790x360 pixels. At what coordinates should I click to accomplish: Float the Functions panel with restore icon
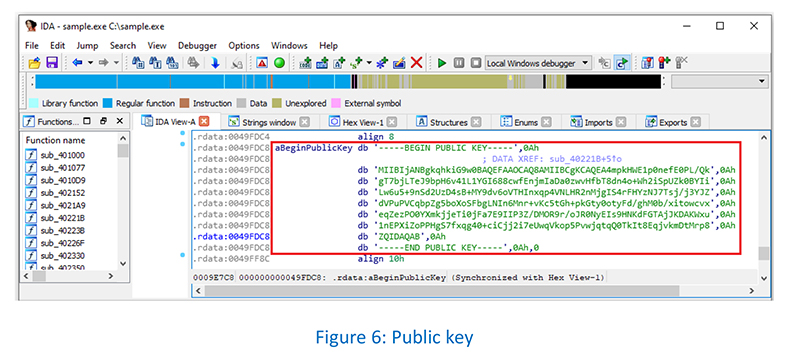click(103, 121)
